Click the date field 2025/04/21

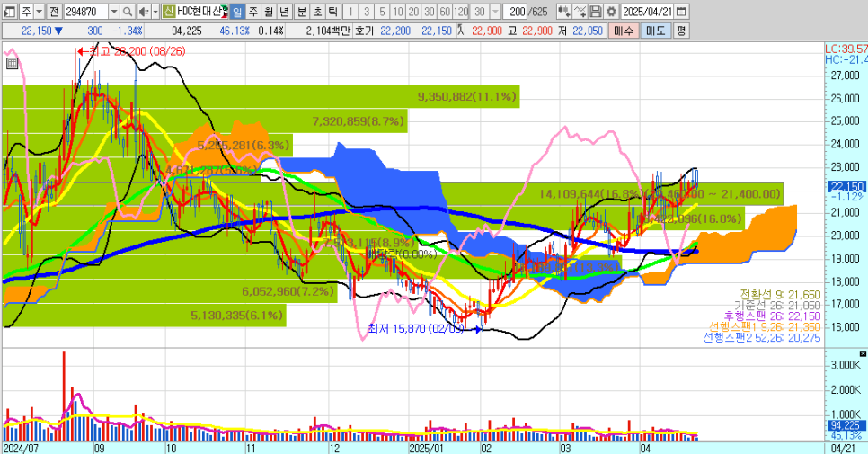[648, 11]
